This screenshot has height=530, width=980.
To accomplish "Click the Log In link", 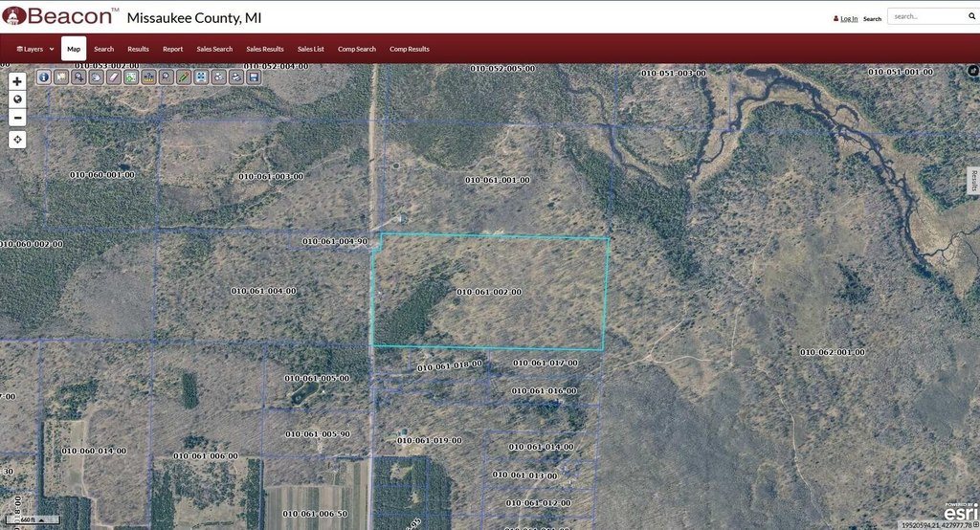I will pyautogui.click(x=848, y=18).
